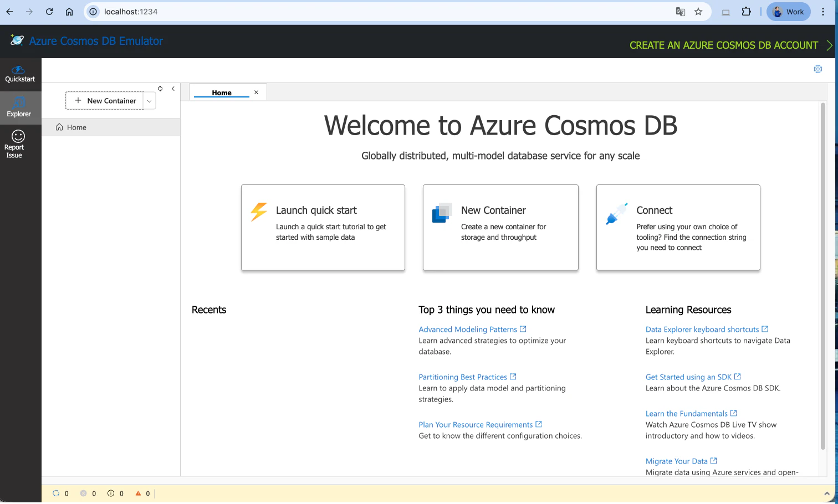Expand the notification console chevron
The height and width of the screenshot is (504, 838).
pyautogui.click(x=827, y=493)
